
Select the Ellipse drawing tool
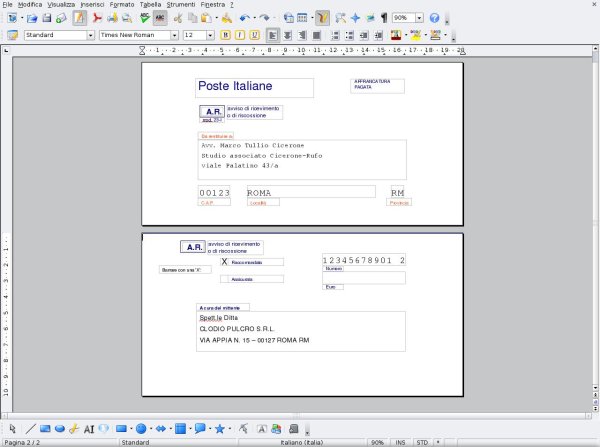[x=60, y=429]
